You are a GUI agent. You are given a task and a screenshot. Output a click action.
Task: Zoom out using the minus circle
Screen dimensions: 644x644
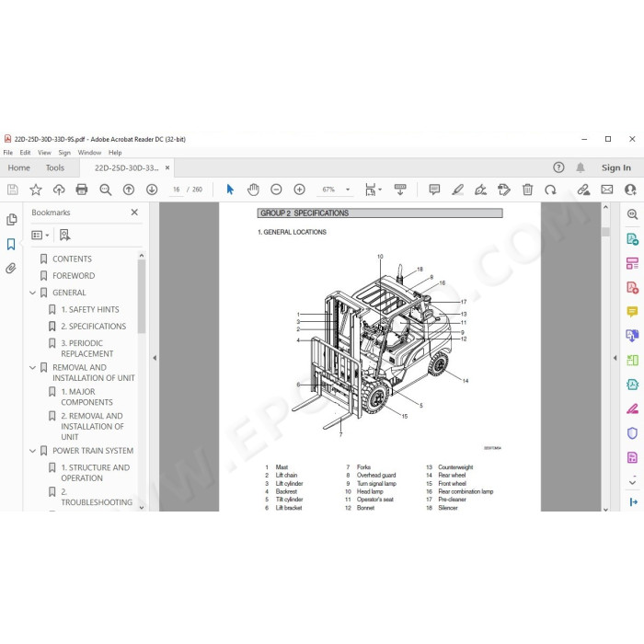pos(276,190)
